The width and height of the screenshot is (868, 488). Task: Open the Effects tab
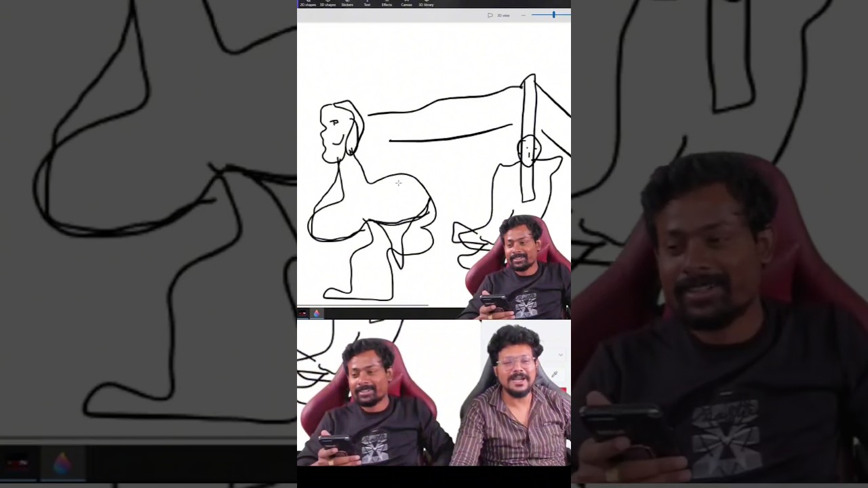coord(387,4)
